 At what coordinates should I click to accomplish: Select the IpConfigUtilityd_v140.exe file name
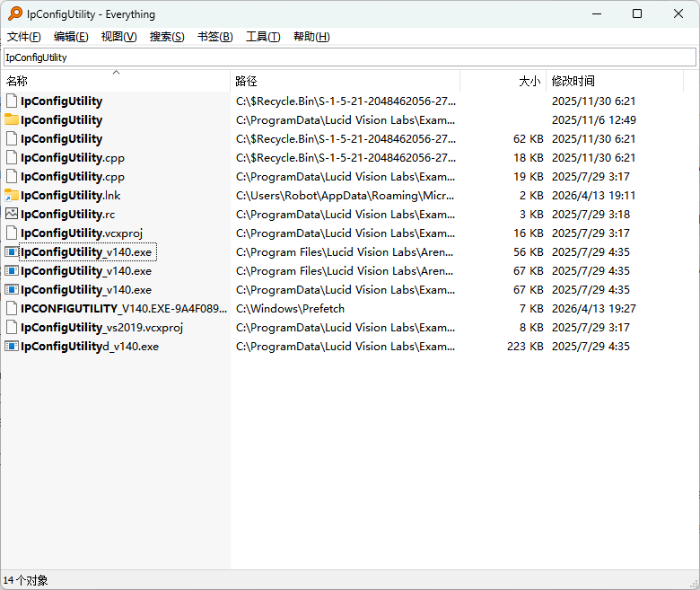90,346
